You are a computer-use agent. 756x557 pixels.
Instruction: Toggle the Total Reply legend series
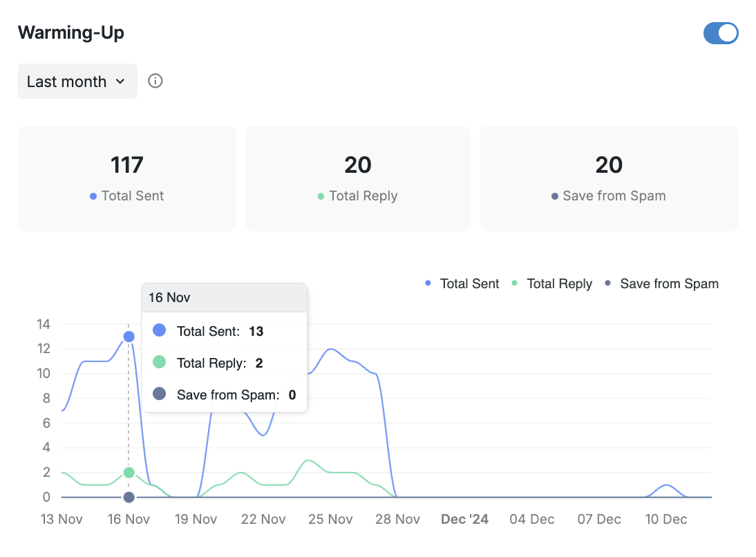pos(551,283)
